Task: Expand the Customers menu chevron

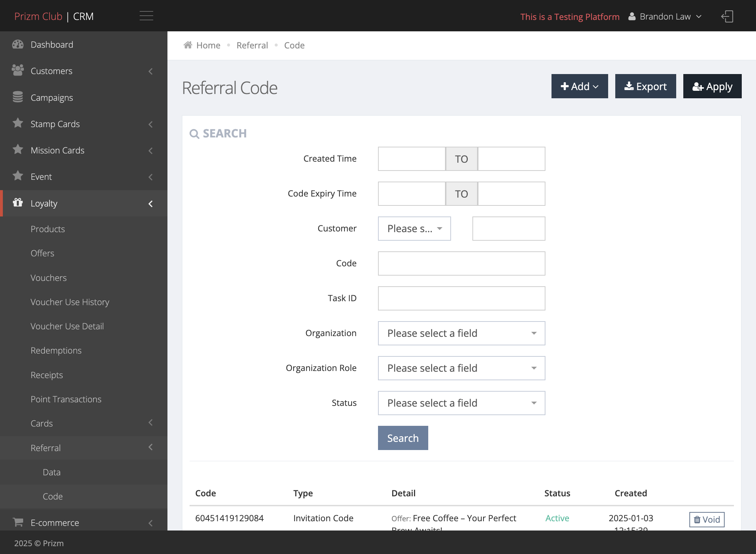Action: click(151, 71)
